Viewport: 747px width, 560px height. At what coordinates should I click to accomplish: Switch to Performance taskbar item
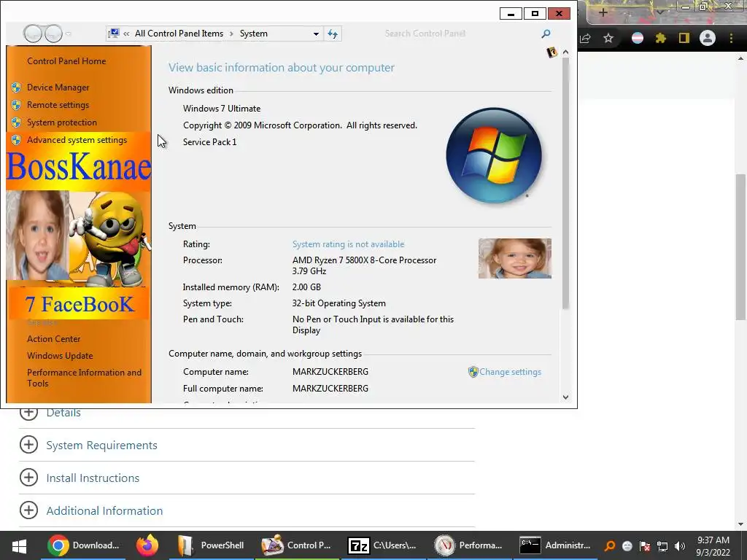tap(469, 545)
